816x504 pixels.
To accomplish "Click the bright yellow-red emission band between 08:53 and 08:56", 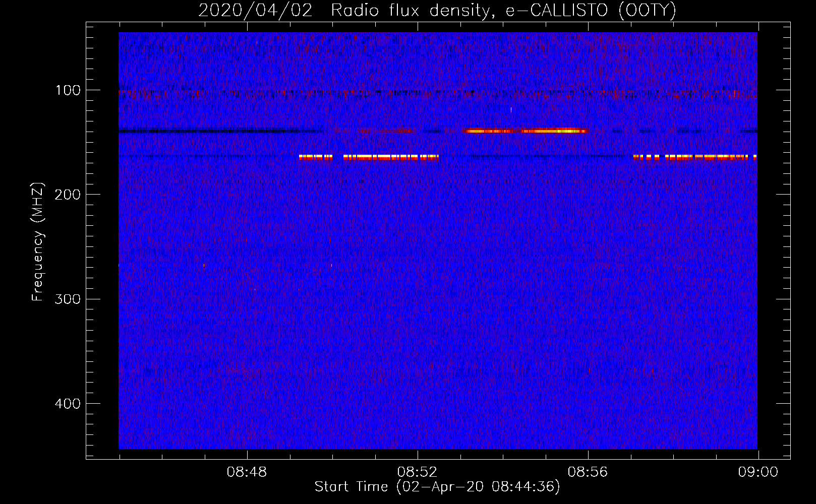I will click(x=526, y=131).
